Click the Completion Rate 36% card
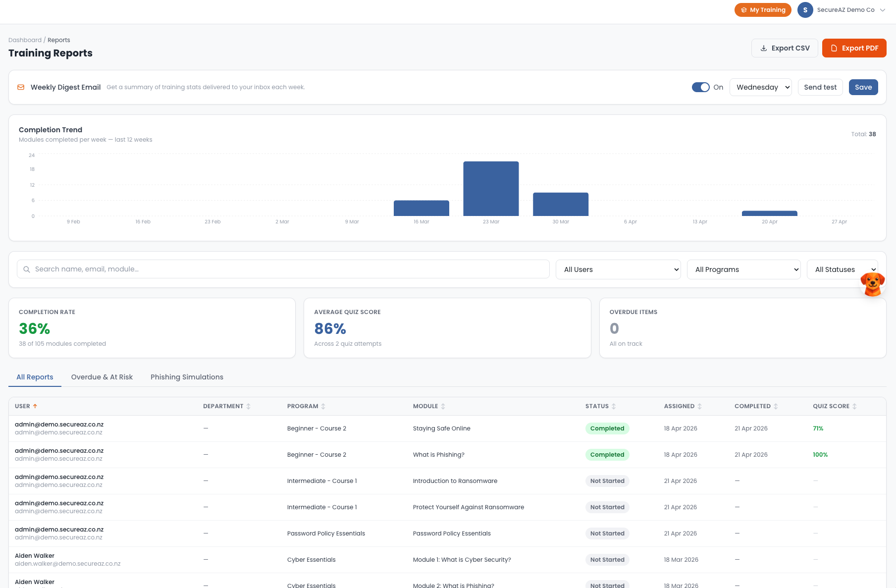This screenshot has height=588, width=896. pos(152,328)
